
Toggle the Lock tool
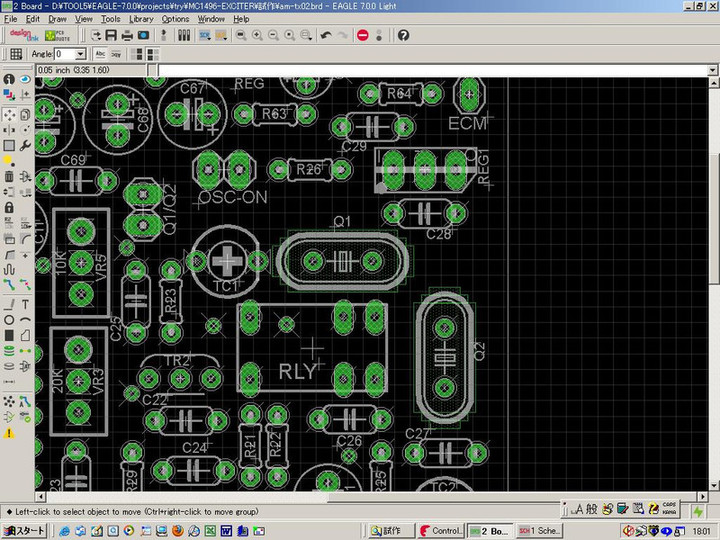coord(9,208)
